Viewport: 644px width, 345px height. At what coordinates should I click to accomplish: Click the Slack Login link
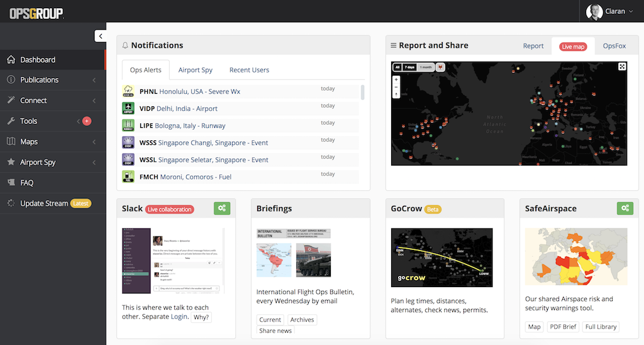[x=179, y=317]
